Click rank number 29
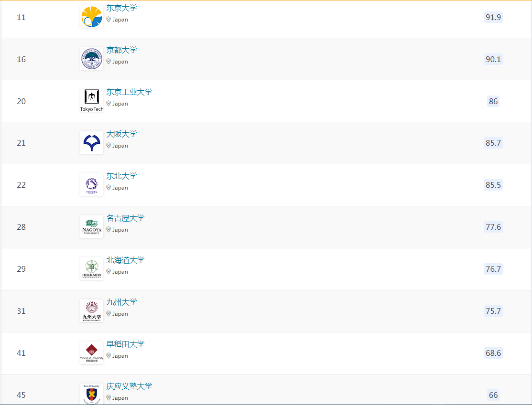Screen dimensions: 532x405 [x=22, y=269]
